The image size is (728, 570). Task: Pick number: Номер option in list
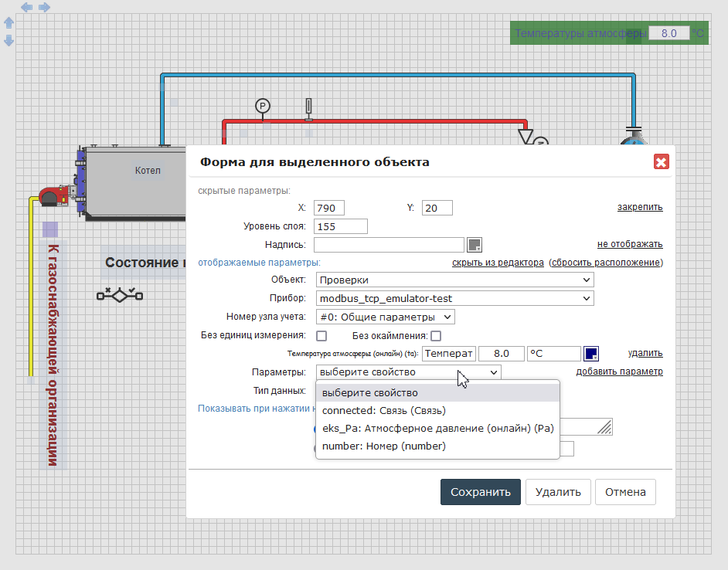(383, 446)
